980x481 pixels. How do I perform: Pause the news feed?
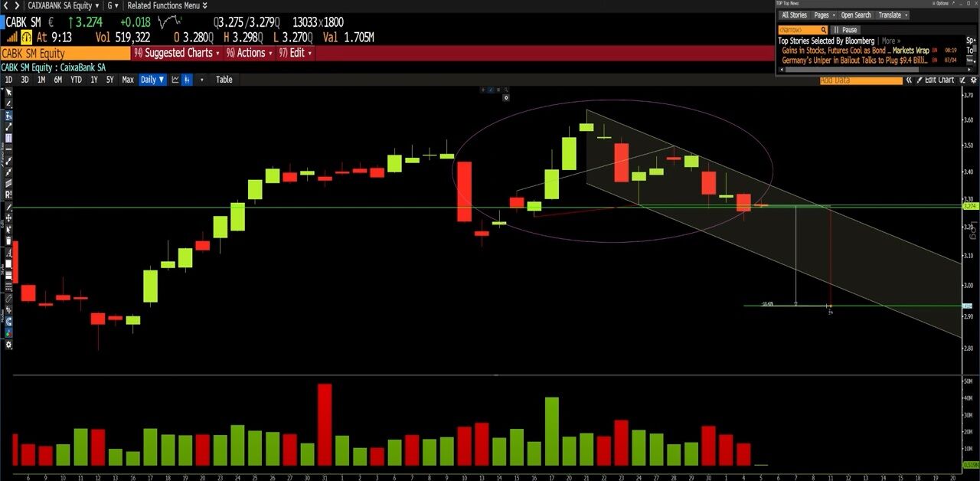[845, 30]
